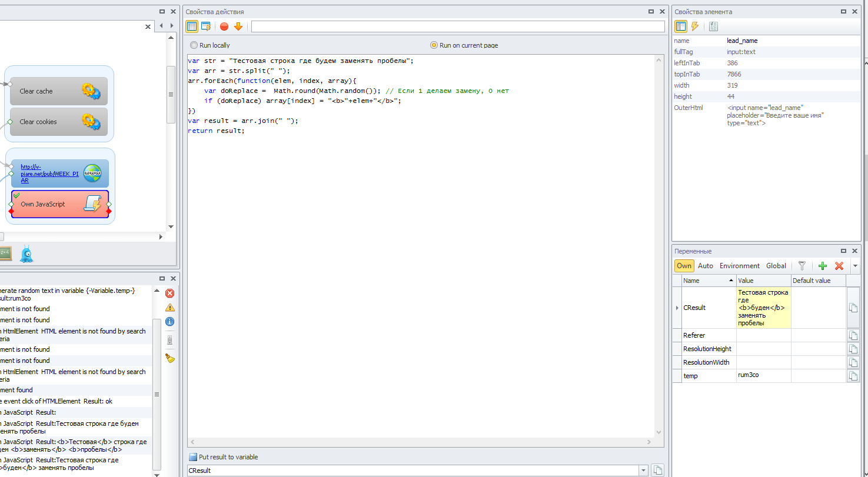This screenshot has width=868, height=477.
Task: Click the Value column header
Action: pyautogui.click(x=764, y=281)
